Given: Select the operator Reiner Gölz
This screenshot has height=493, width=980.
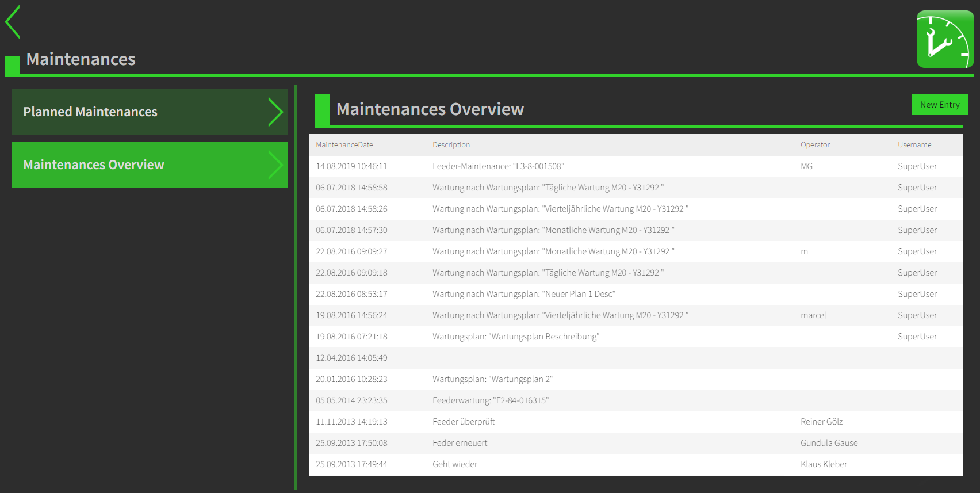Looking at the screenshot, I should tap(821, 422).
